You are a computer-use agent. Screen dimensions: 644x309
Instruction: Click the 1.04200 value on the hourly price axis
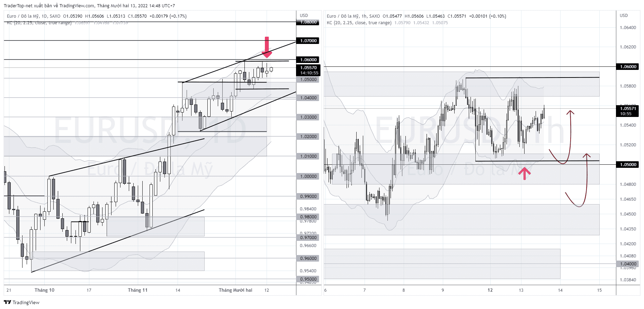(x=628, y=244)
